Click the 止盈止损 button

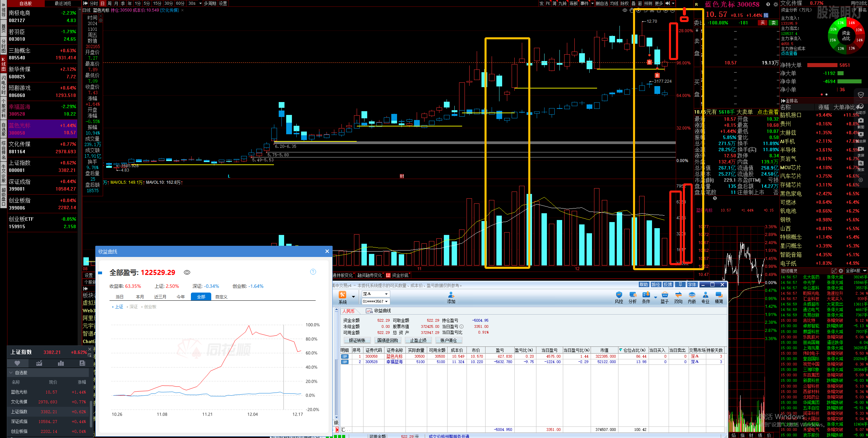point(418,340)
